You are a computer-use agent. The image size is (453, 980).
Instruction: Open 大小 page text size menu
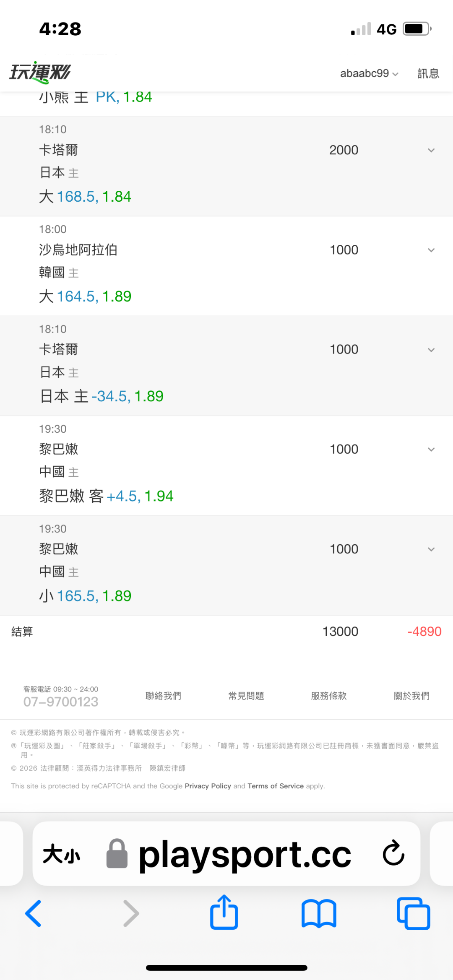pos(61,854)
